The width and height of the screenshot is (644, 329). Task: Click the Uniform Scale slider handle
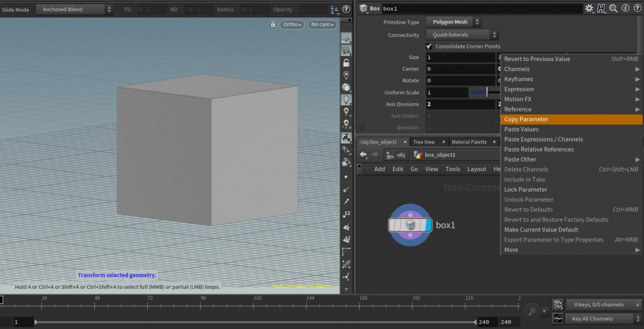click(x=487, y=92)
